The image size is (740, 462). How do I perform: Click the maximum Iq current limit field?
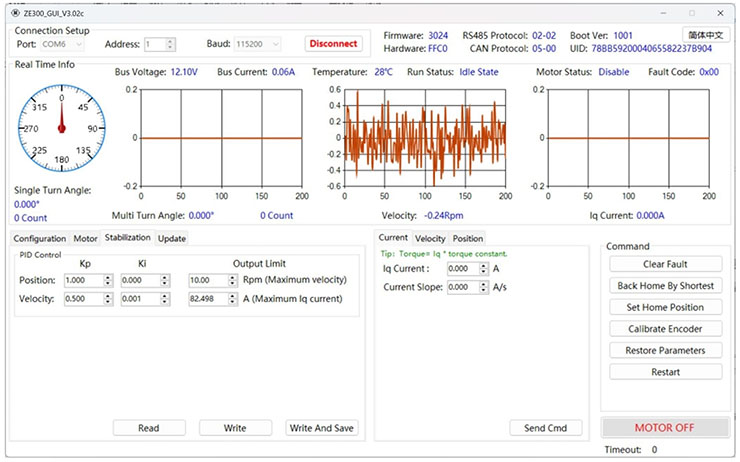209,299
